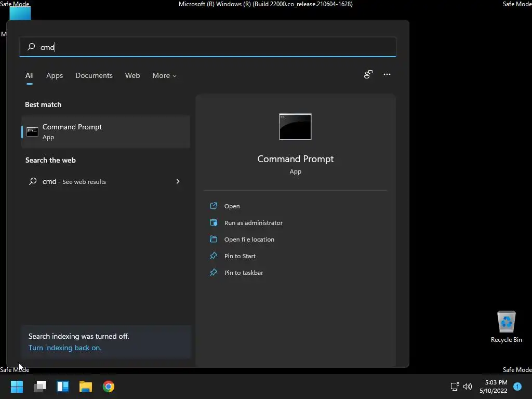Viewport: 532px width, 399px height.
Task: Switch to the Apps filter tab
Action: tap(55, 75)
